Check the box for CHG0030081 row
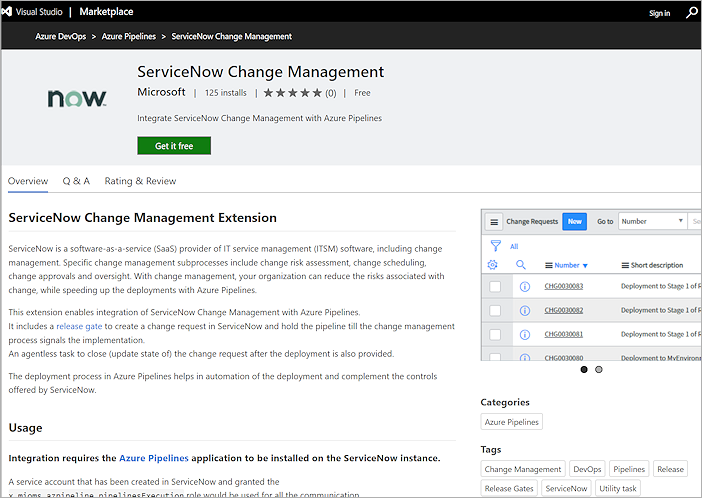The width and height of the screenshot is (702, 498). (495, 333)
